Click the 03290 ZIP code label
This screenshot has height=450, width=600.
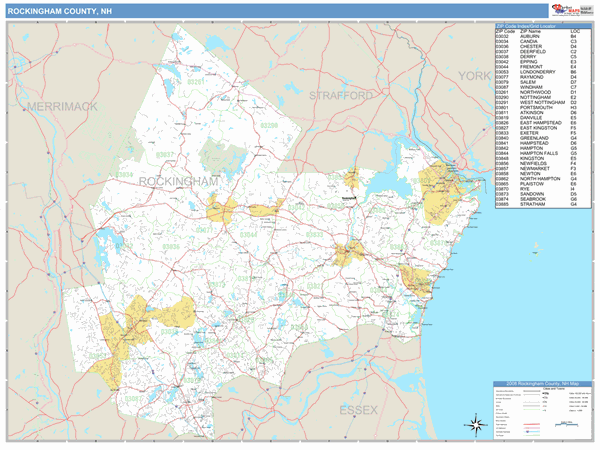[269, 126]
